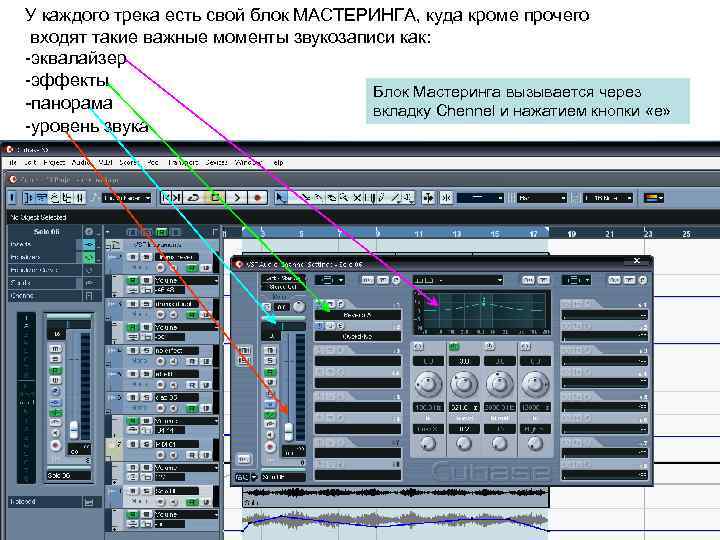Image resolution: width=720 pixels, height=540 pixels.
Task: Enable Write automation in Channel Settings strip
Action: click(270, 382)
